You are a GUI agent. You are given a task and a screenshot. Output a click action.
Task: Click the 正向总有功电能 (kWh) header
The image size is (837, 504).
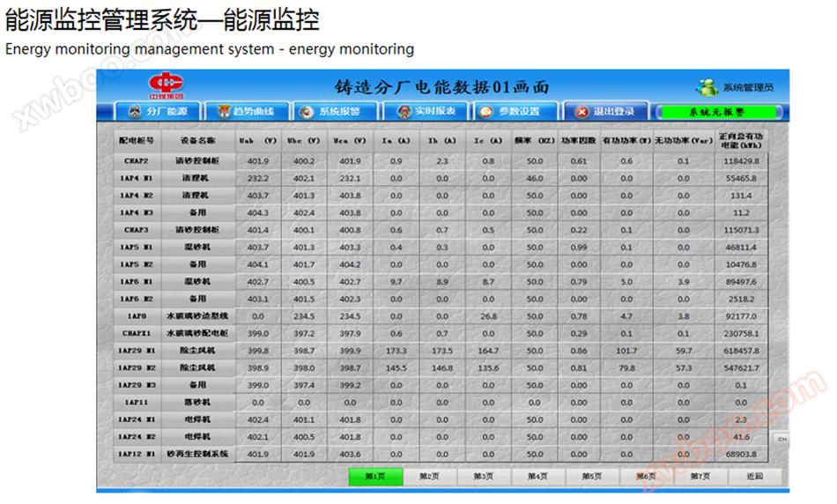(741, 140)
